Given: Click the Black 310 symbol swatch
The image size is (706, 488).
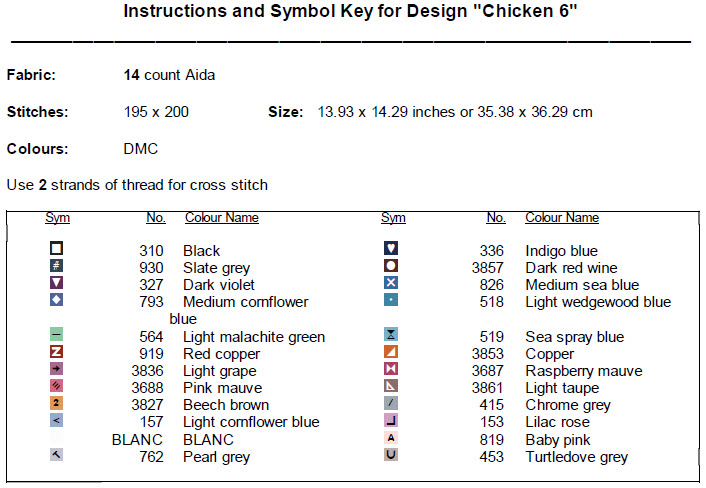Looking at the screenshot, I should tap(57, 248).
